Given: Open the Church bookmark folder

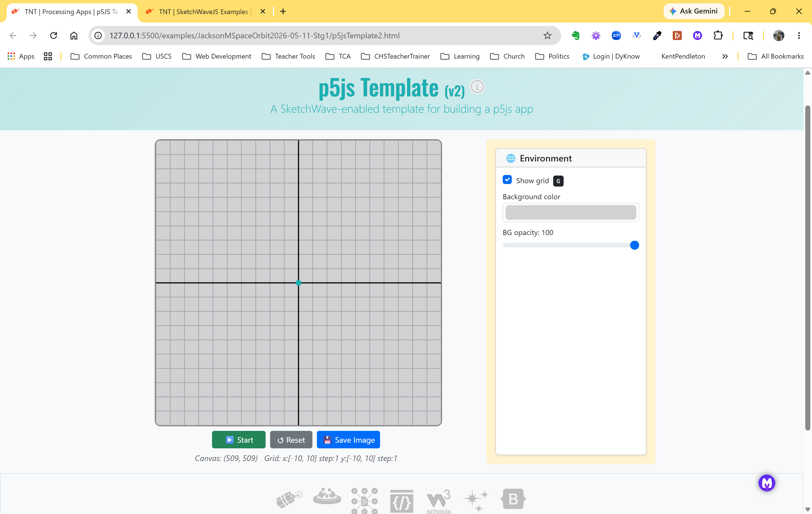Looking at the screenshot, I should 507,56.
